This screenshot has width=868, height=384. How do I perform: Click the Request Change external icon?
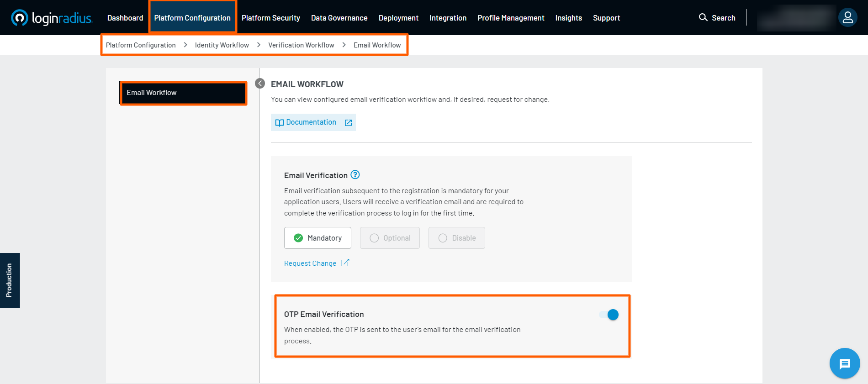click(x=345, y=263)
